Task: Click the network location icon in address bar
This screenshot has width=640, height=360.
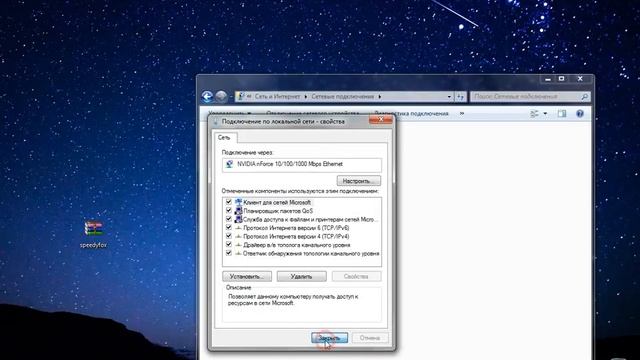Action: click(x=241, y=96)
